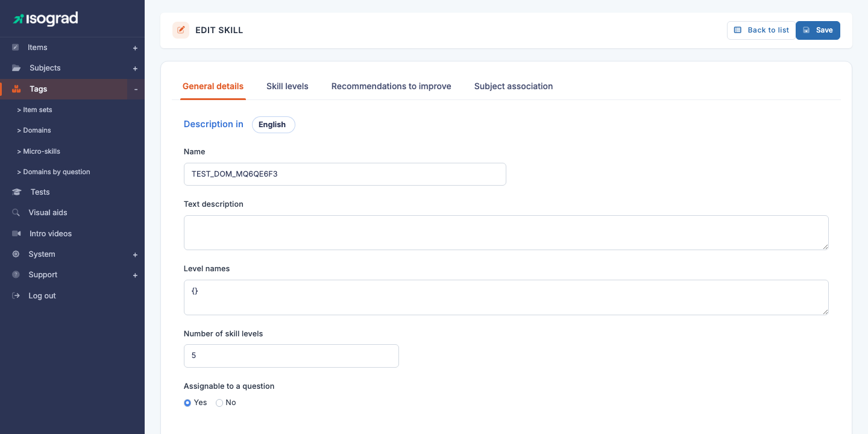The image size is (868, 434).
Task: Open the Subject association tab
Action: [x=514, y=86]
